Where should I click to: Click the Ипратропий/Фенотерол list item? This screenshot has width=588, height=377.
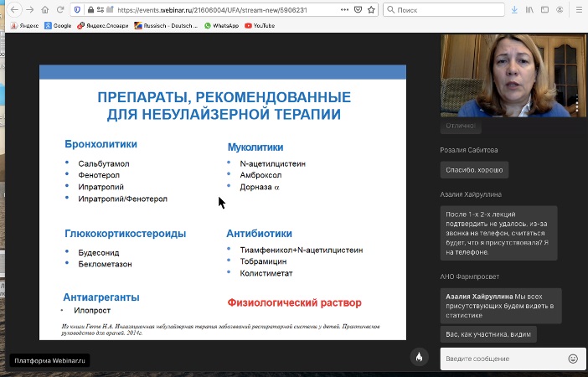(x=122, y=199)
